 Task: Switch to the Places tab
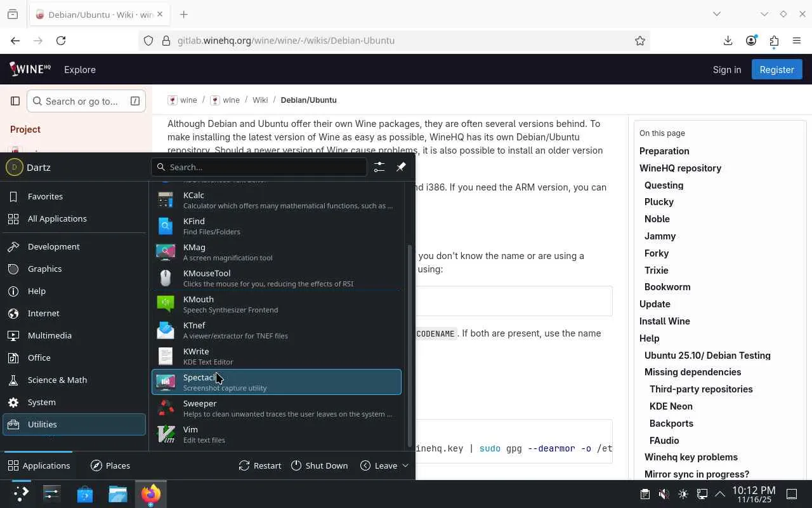tap(110, 465)
